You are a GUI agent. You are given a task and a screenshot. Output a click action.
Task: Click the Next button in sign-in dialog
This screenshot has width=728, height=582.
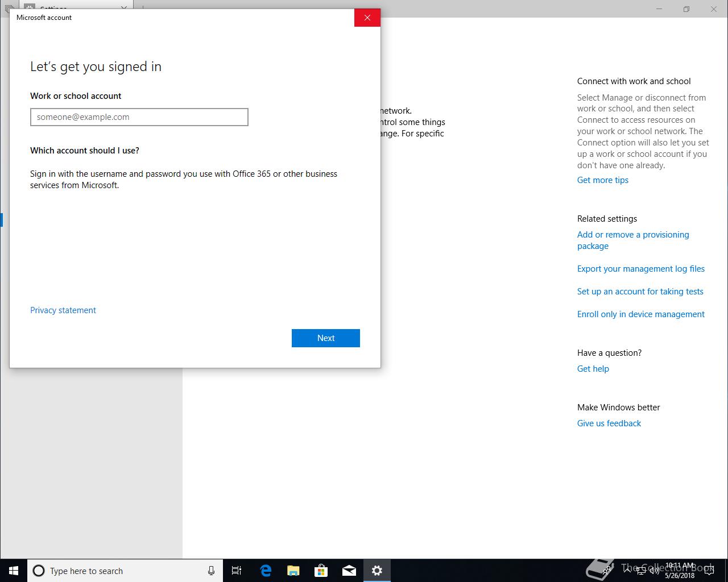pos(326,338)
